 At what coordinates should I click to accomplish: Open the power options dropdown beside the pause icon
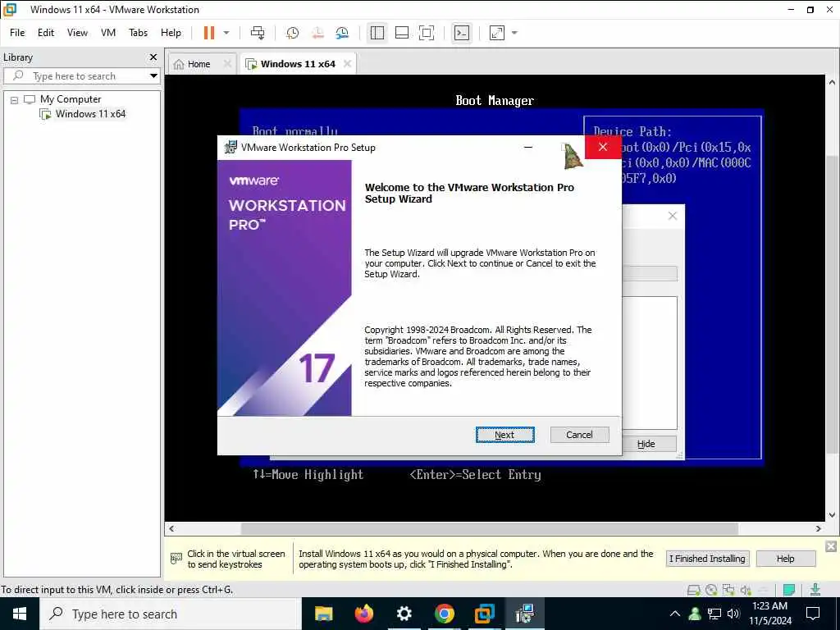[226, 33]
